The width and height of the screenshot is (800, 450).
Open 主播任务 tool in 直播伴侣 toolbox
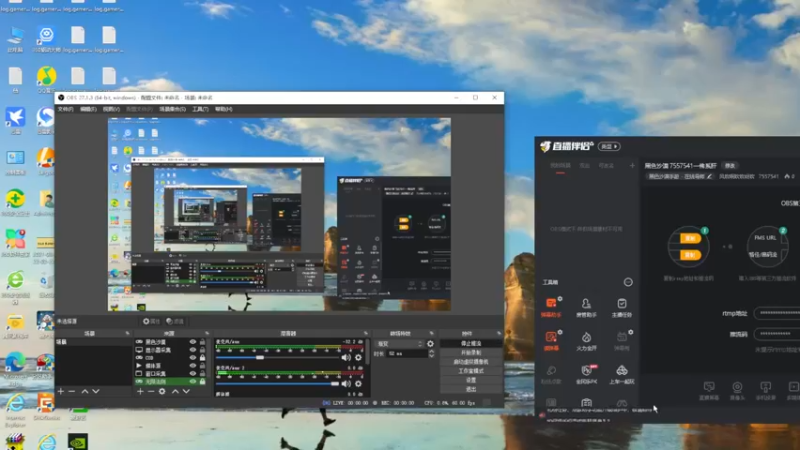tap(621, 308)
